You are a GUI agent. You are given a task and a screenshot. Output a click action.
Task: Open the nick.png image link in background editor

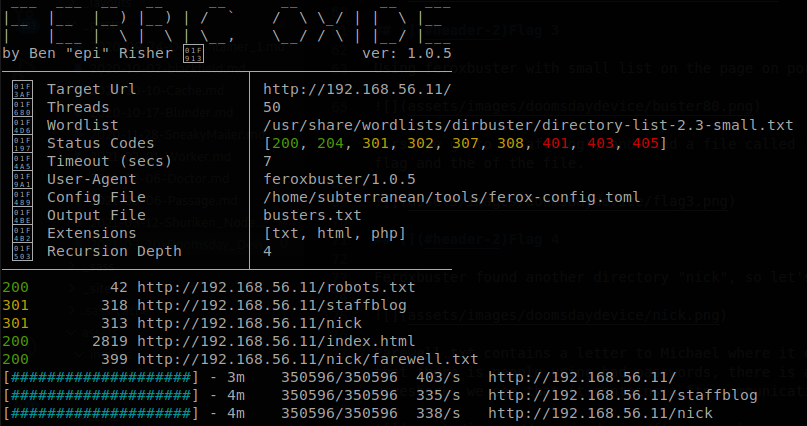563,314
